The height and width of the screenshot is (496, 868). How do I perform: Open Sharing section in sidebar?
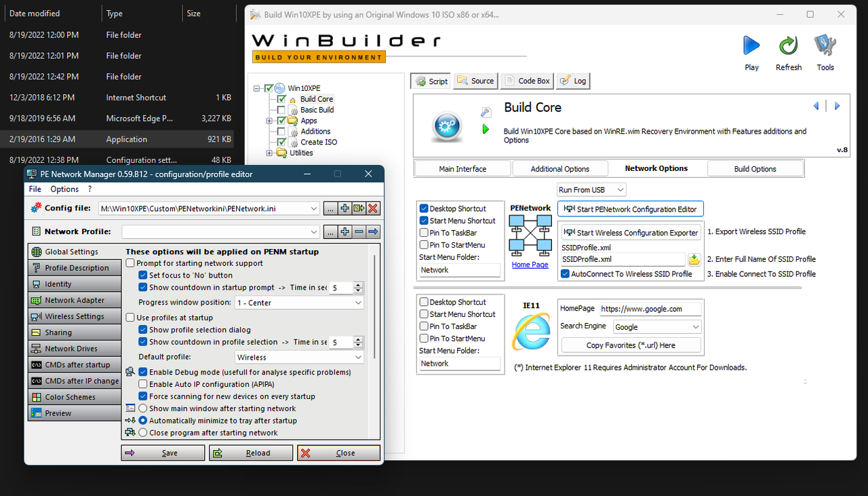pos(75,332)
